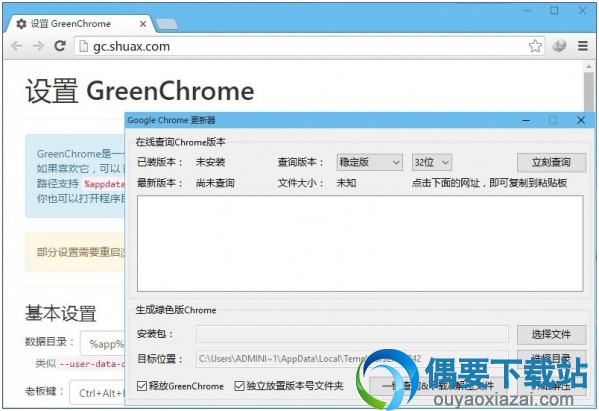
Task: Open a new tab in the browser
Action: coord(167,24)
